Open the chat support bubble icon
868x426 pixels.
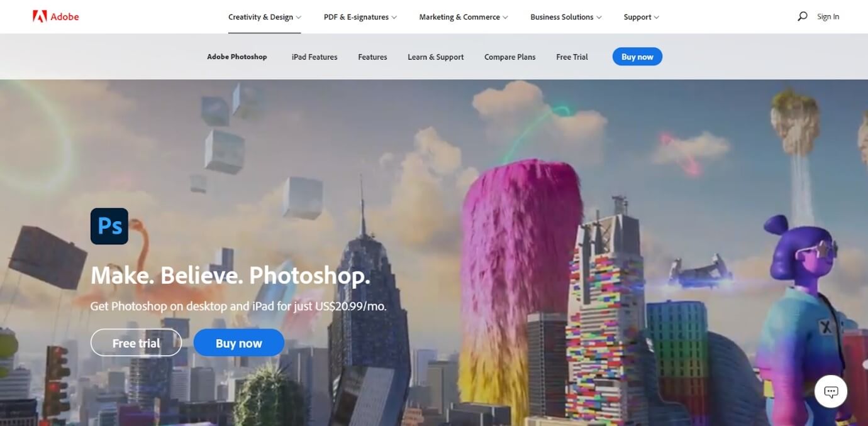[x=831, y=392]
